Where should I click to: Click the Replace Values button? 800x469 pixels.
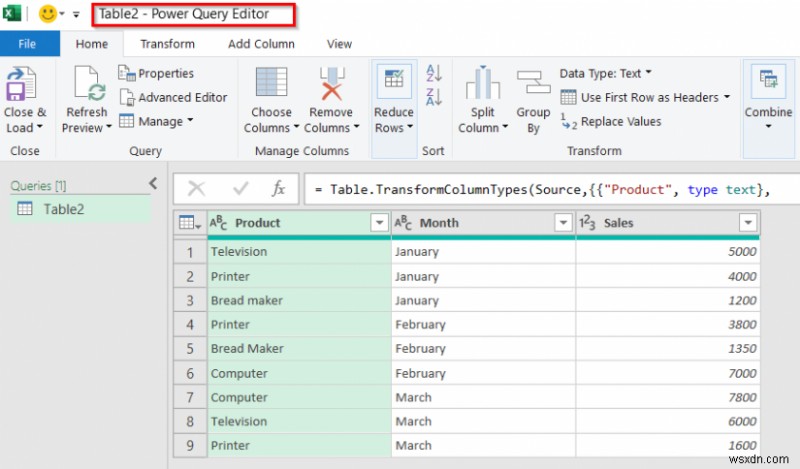tap(611, 121)
